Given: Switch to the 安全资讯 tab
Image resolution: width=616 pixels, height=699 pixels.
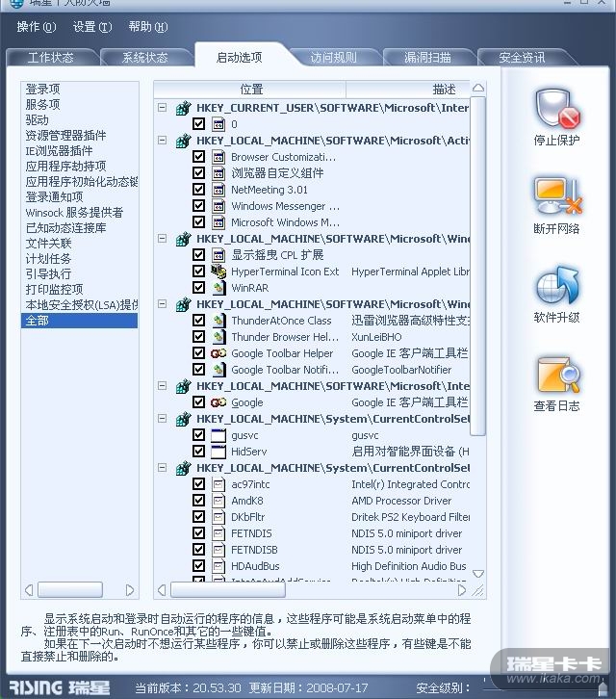Looking at the screenshot, I should tap(522, 58).
